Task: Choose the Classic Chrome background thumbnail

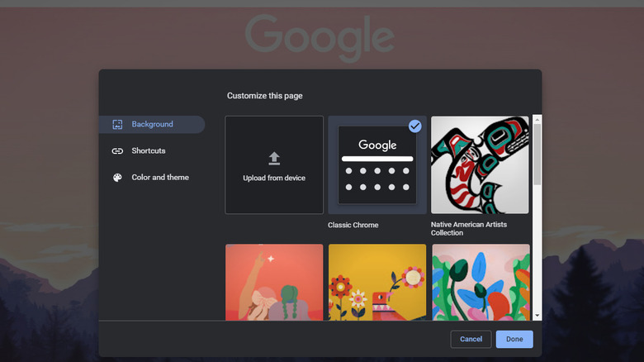Action: pyautogui.click(x=377, y=165)
